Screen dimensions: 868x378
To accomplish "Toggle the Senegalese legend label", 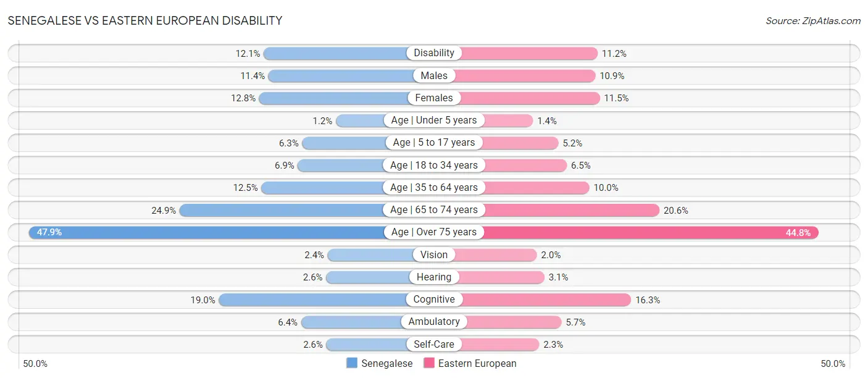I will point(386,363).
